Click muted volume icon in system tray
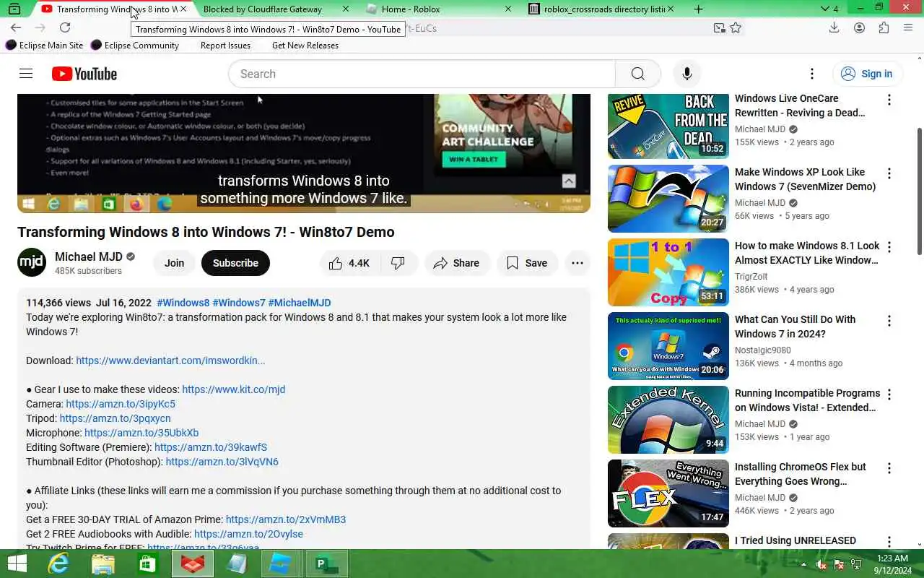This screenshot has height=578, width=924. 821,564
